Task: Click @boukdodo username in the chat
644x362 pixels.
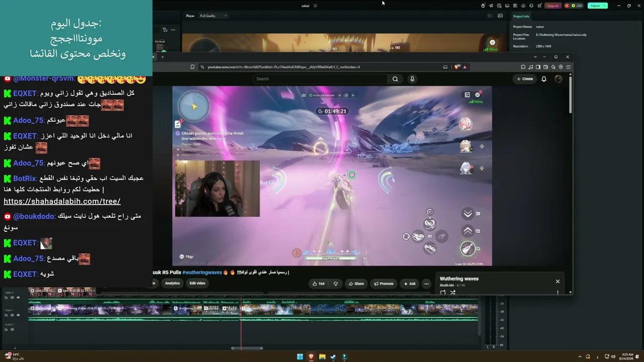Action: [34, 216]
